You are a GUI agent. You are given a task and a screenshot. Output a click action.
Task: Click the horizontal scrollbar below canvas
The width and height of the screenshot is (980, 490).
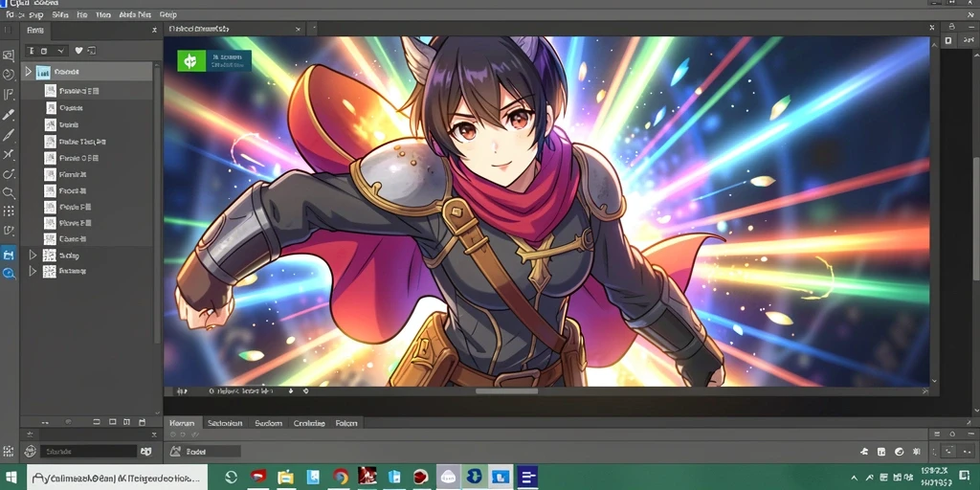click(506, 391)
